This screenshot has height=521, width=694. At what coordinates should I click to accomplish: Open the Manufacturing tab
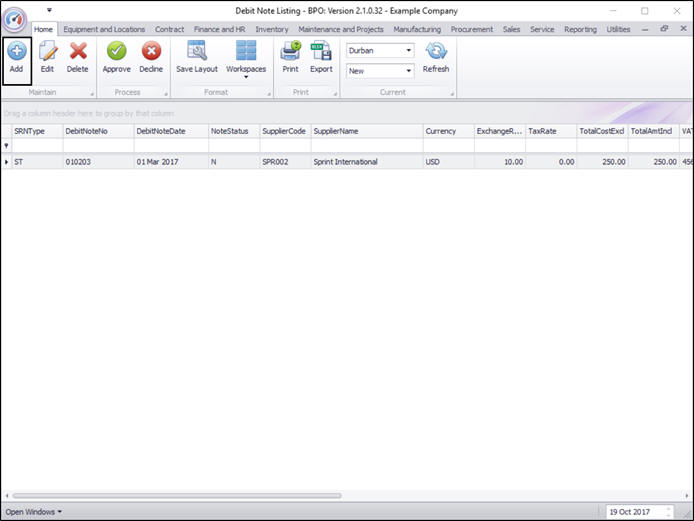[417, 29]
